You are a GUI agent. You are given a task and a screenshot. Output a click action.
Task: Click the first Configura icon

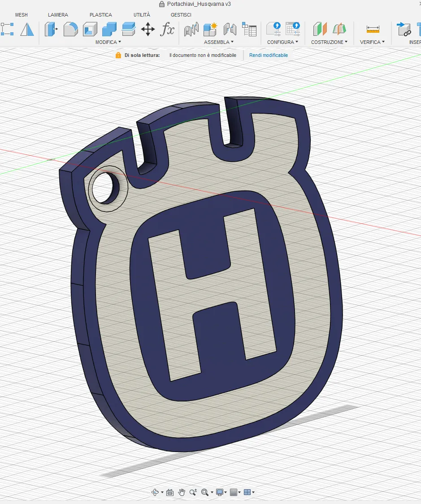[273, 29]
